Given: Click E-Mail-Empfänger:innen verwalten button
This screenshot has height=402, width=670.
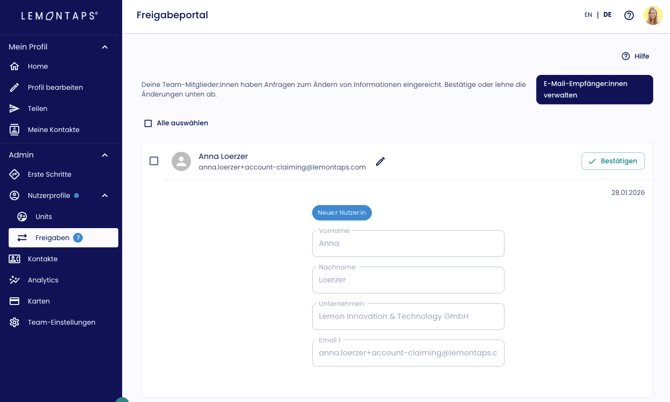Looking at the screenshot, I should point(594,90).
